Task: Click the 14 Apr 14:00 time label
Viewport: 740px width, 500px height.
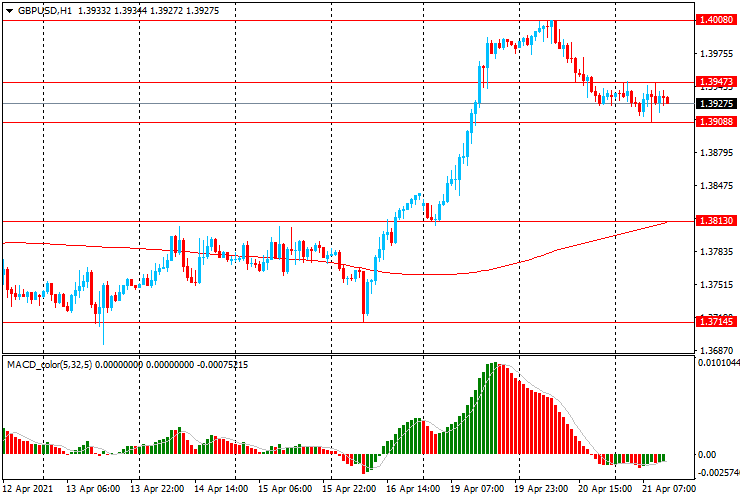Action: 221,489
